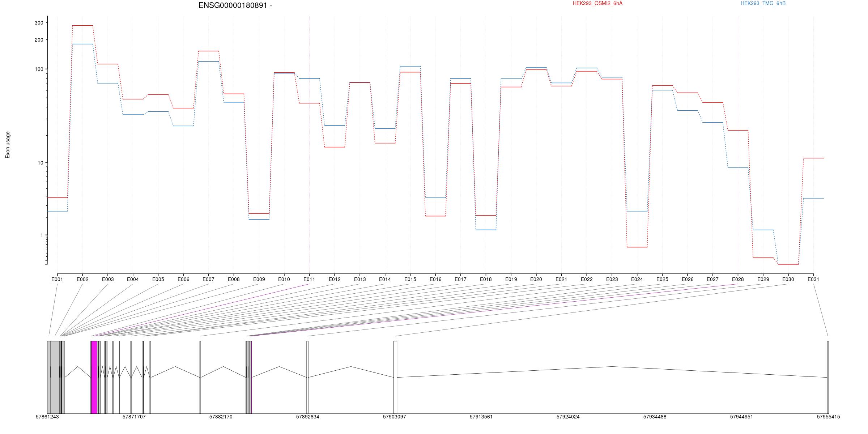The height and width of the screenshot is (434, 868).
Task: Click the blue E031 usage line segment
Action: pyautogui.click(x=813, y=198)
